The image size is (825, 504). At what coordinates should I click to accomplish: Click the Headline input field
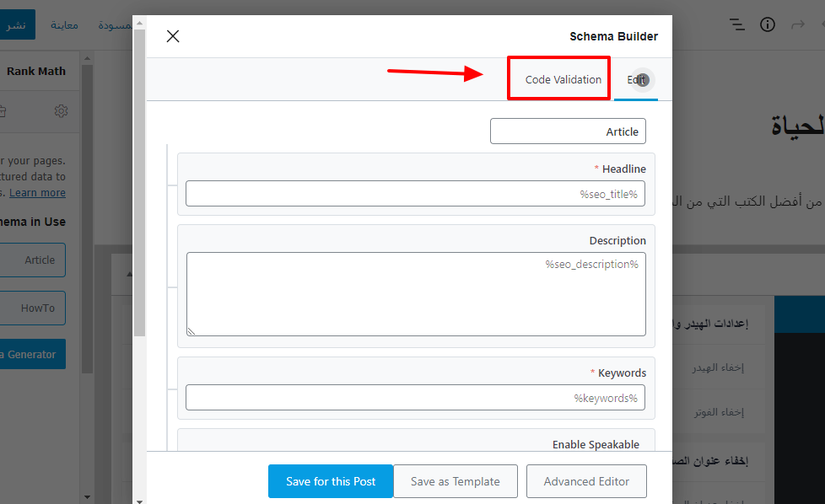(415, 194)
